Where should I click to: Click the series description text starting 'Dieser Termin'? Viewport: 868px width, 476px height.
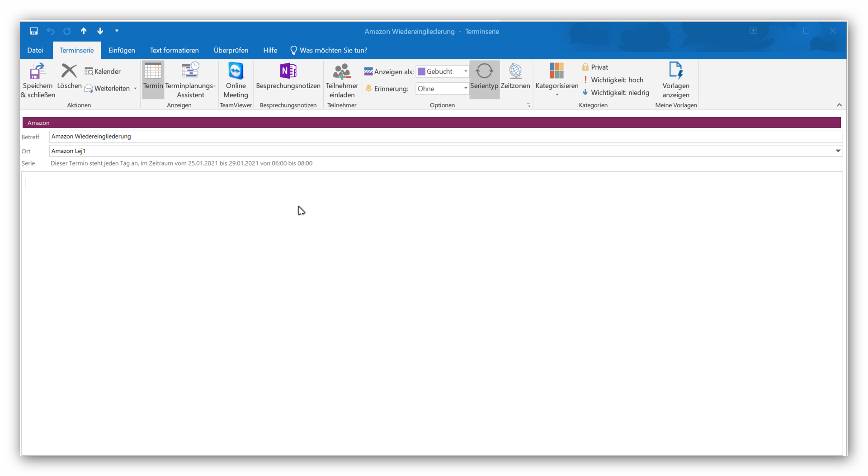coord(181,163)
